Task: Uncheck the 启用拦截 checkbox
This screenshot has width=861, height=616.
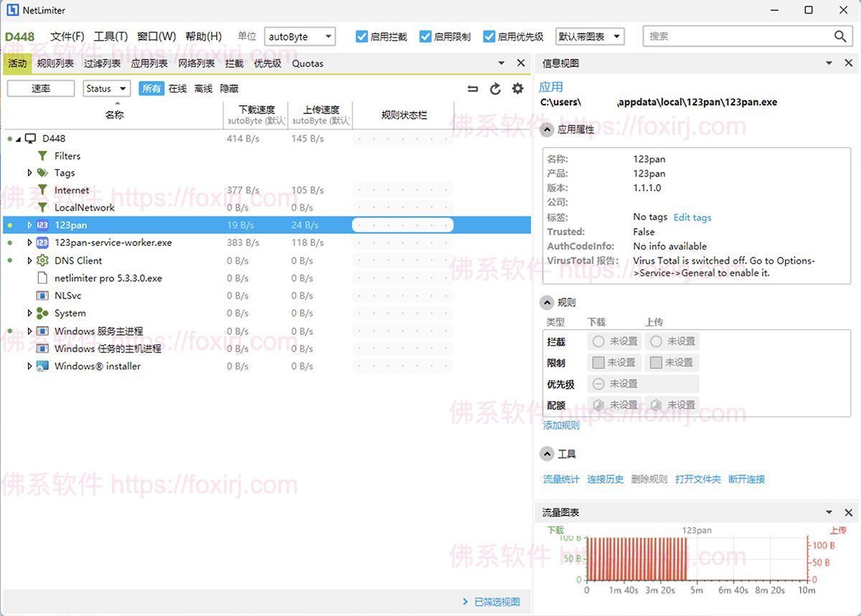Action: point(362,36)
